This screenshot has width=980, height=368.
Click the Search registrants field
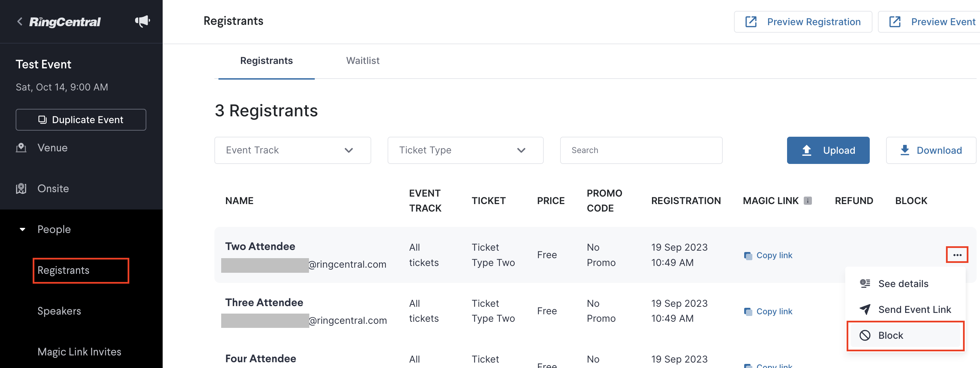[x=641, y=150]
